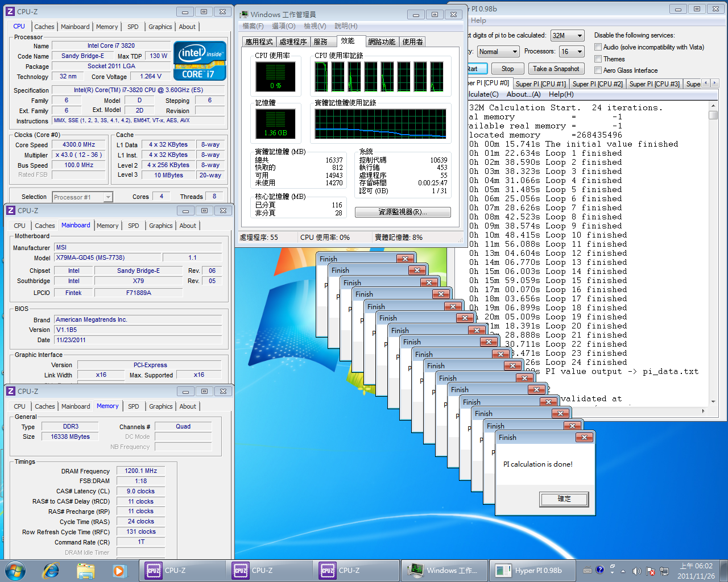The width and height of the screenshot is (728, 582).
Task: Click the Action Center flag tray icon
Action: pyautogui.click(x=650, y=571)
